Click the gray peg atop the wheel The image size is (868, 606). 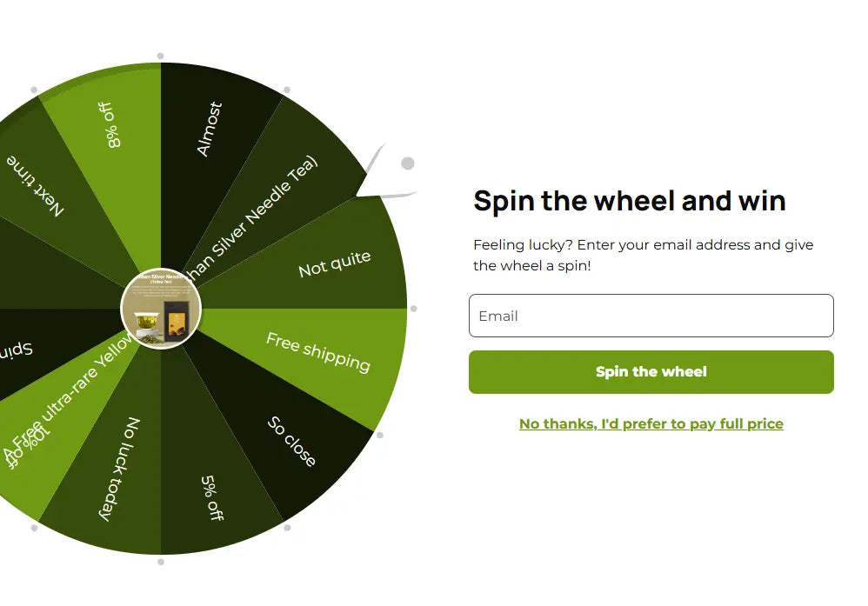160,57
